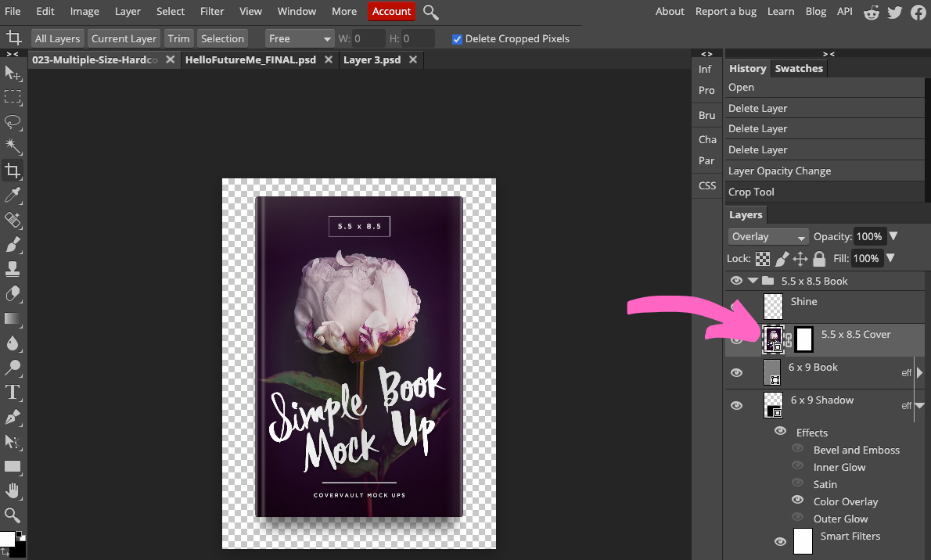Click the crop width input field
Image resolution: width=931 pixels, height=560 pixels.
[368, 39]
